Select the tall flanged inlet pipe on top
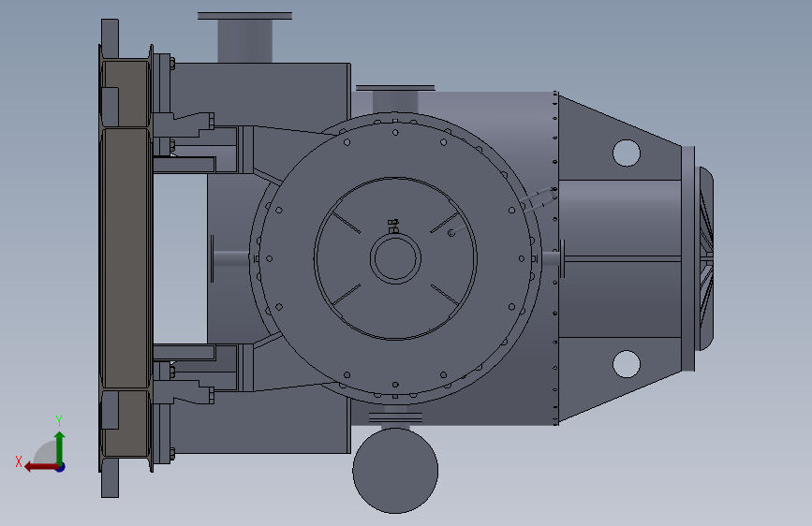This screenshot has width=812, height=526. tap(244, 37)
